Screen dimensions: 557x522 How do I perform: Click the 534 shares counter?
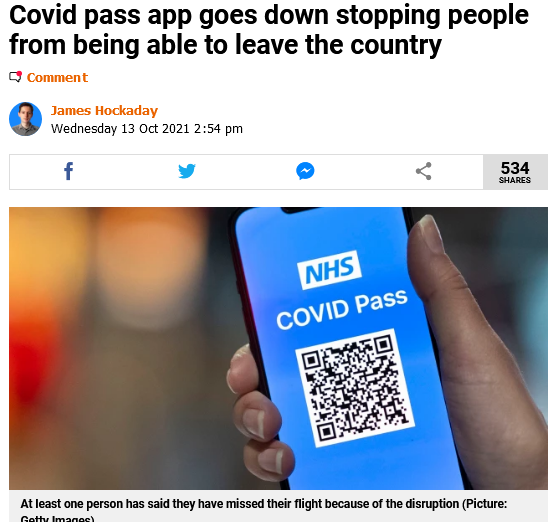(x=515, y=172)
